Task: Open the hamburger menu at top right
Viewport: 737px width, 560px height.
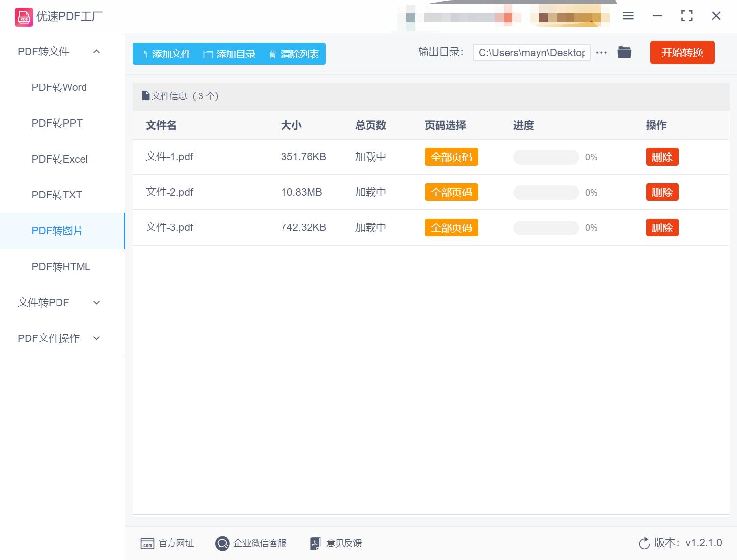Action: [627, 15]
